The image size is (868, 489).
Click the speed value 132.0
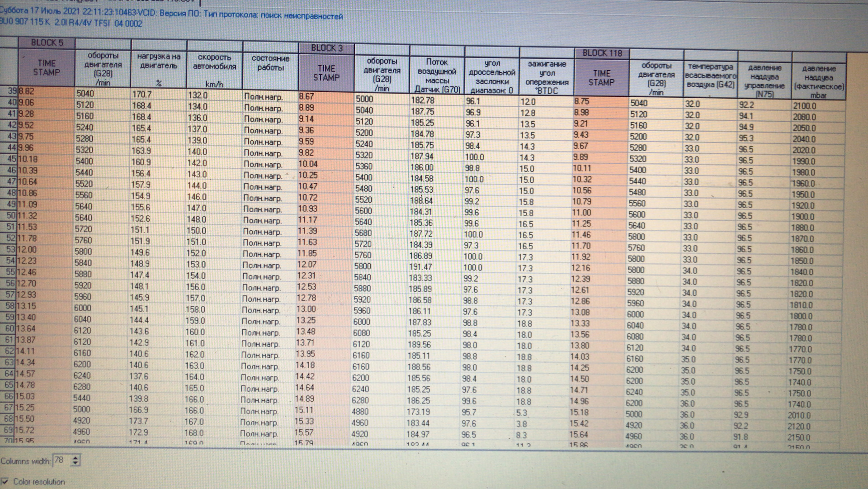click(198, 95)
